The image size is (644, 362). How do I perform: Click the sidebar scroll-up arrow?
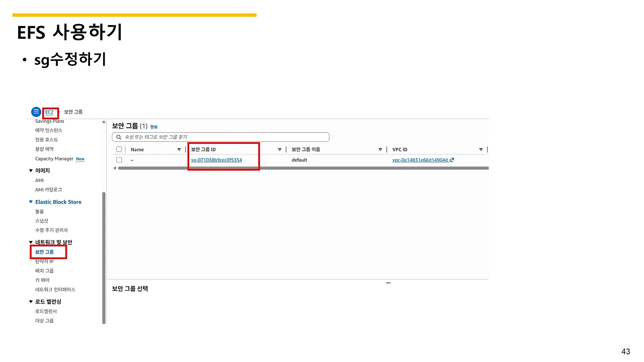click(x=104, y=122)
